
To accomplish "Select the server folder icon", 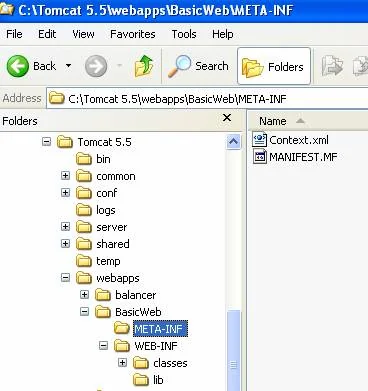I will click(x=84, y=227).
